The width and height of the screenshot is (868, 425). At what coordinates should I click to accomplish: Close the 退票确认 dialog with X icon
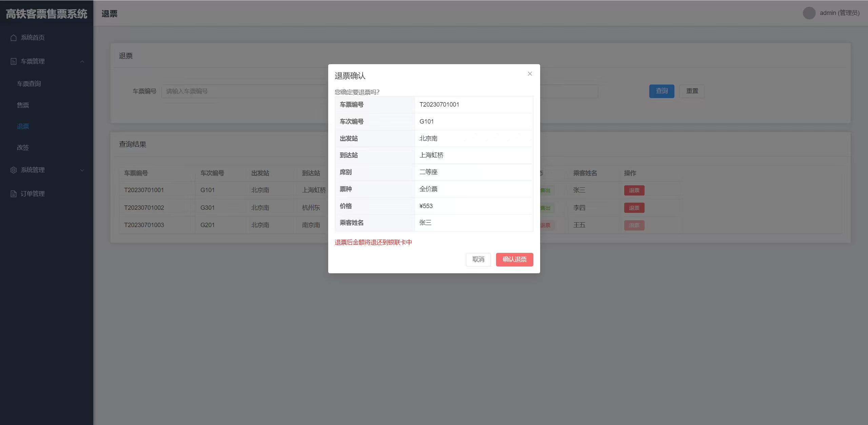[x=530, y=74]
